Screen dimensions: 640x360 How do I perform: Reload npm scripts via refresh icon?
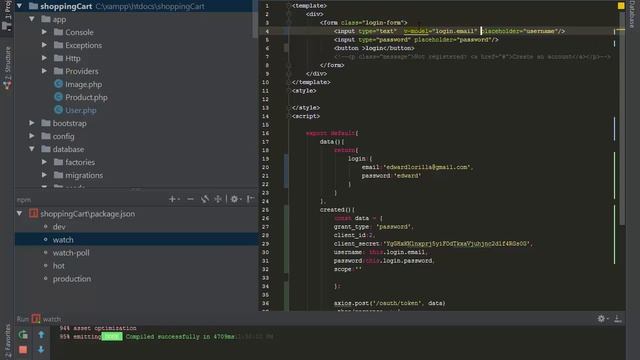click(204, 199)
